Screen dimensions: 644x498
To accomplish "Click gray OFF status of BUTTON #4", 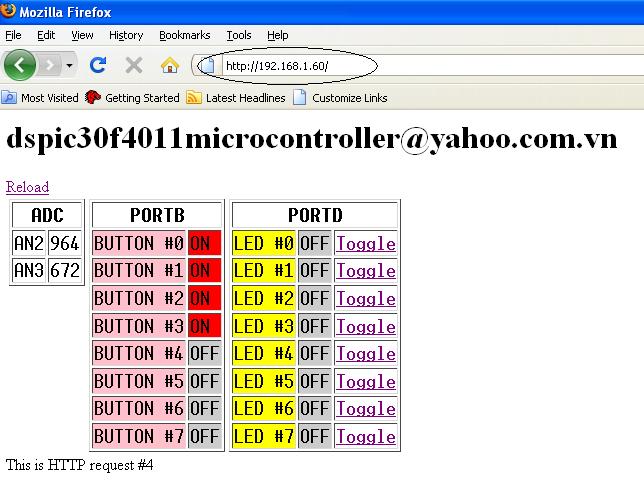I will point(205,353).
